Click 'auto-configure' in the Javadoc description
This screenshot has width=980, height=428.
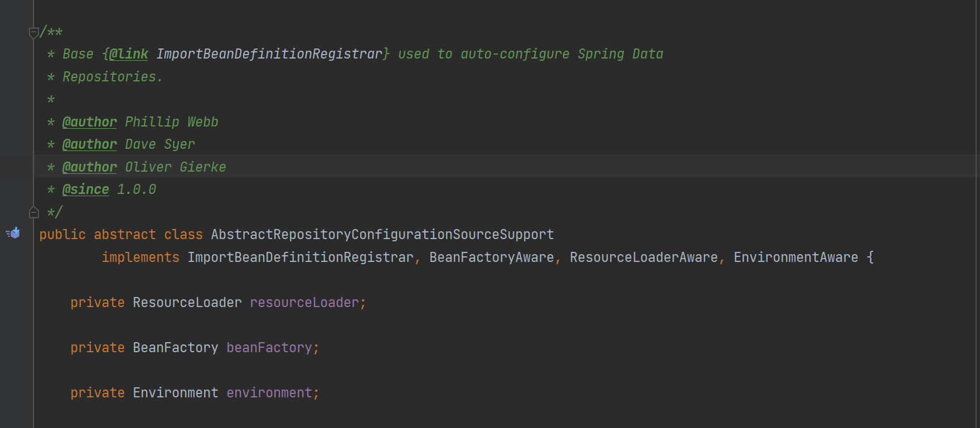515,54
